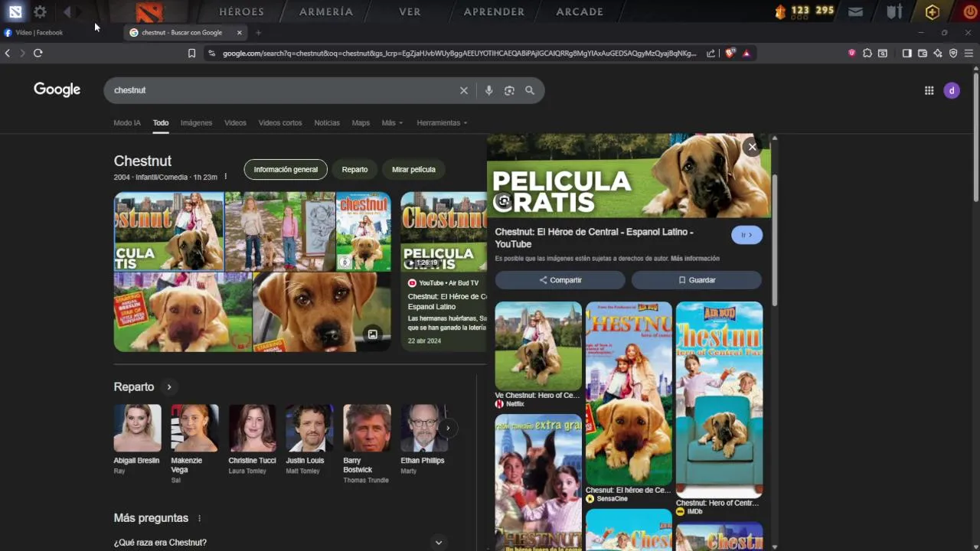Click the Dota shards currency icon
The image size is (980, 551).
pos(780,11)
